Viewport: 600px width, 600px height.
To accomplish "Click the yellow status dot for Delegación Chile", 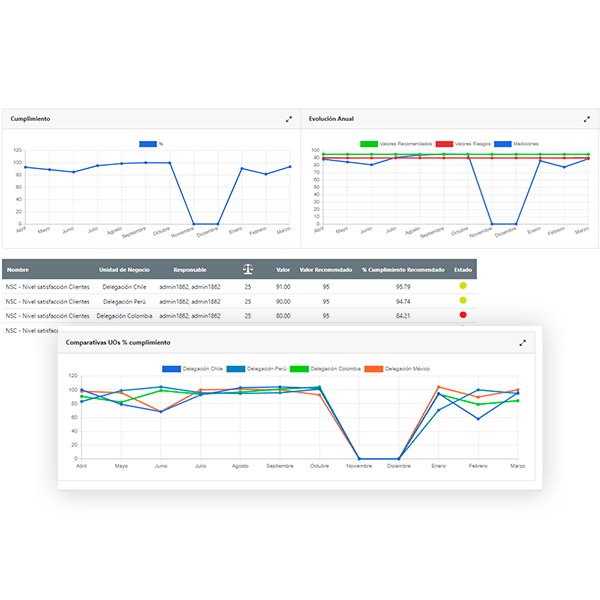I will click(462, 286).
